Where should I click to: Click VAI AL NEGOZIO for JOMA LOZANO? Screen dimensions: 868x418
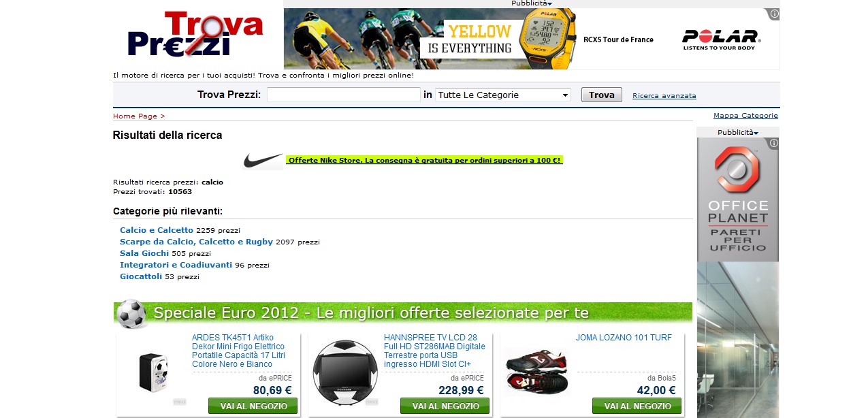tap(637, 406)
